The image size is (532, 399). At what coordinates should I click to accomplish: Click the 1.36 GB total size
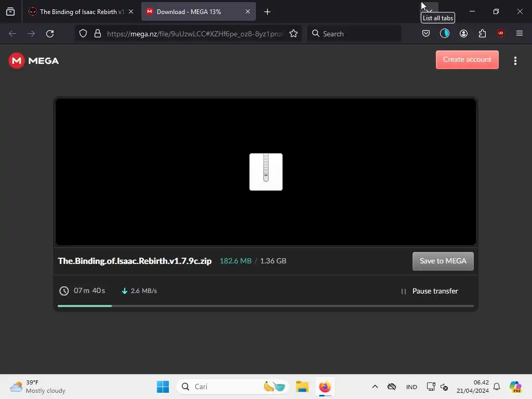273,261
